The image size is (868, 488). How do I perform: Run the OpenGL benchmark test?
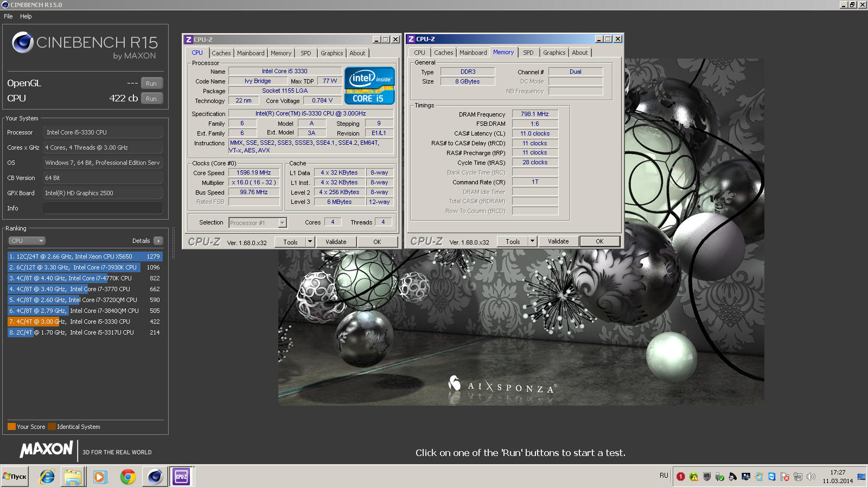(x=151, y=84)
